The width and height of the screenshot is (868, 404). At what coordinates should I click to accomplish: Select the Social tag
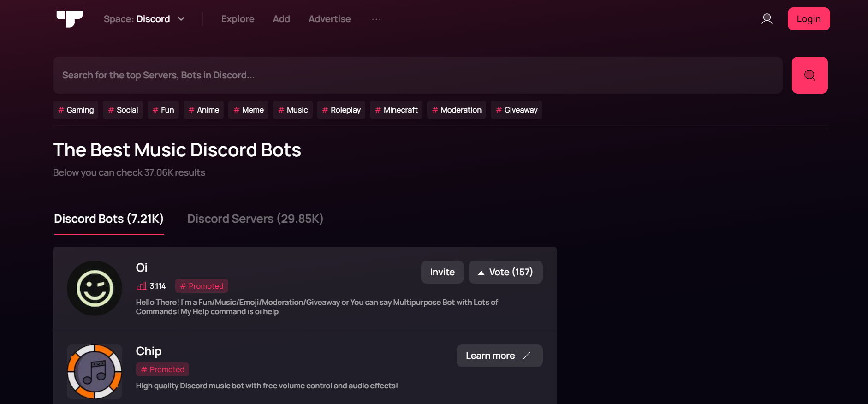coord(123,110)
